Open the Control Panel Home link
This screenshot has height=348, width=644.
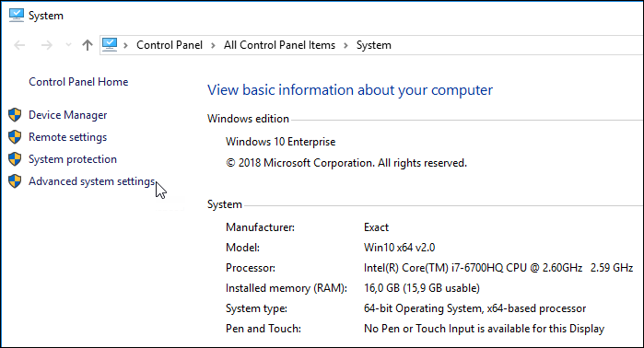(78, 82)
